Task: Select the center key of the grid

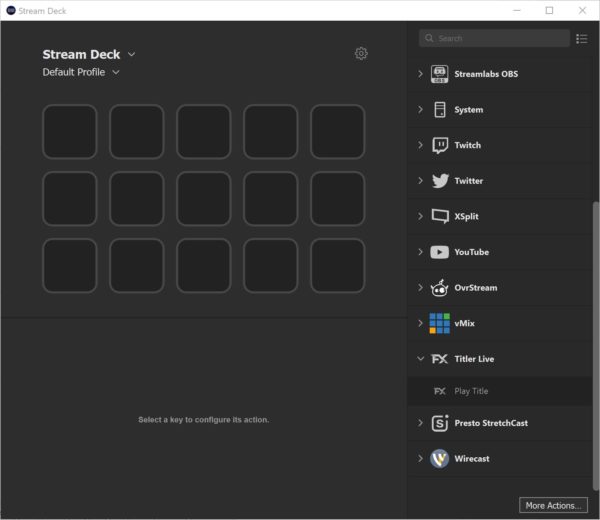Action: [x=204, y=199]
